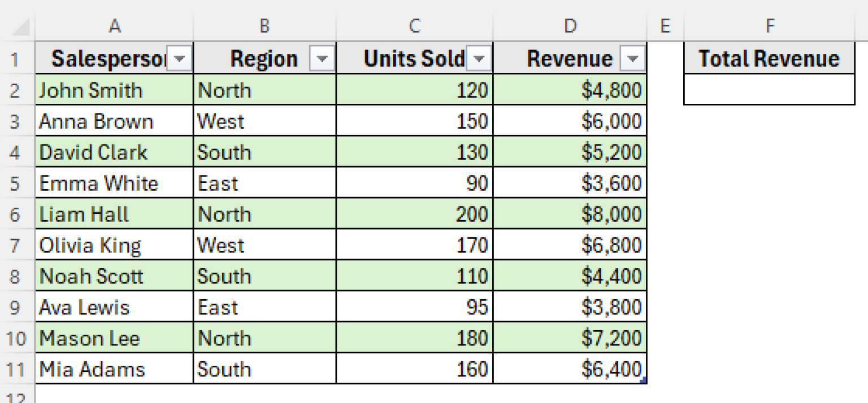
Task: Click the $8,000 revenue cell
Action: pos(570,214)
